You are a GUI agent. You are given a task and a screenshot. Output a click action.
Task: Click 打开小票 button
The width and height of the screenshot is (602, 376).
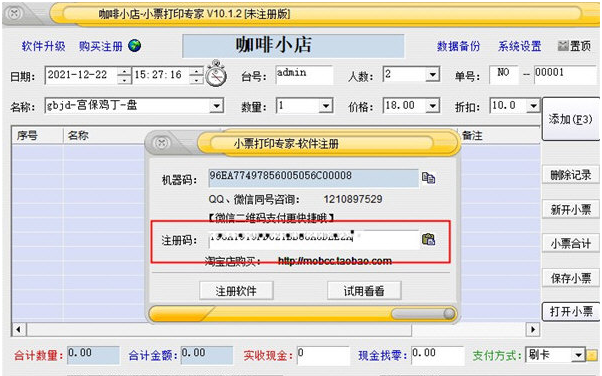571,311
